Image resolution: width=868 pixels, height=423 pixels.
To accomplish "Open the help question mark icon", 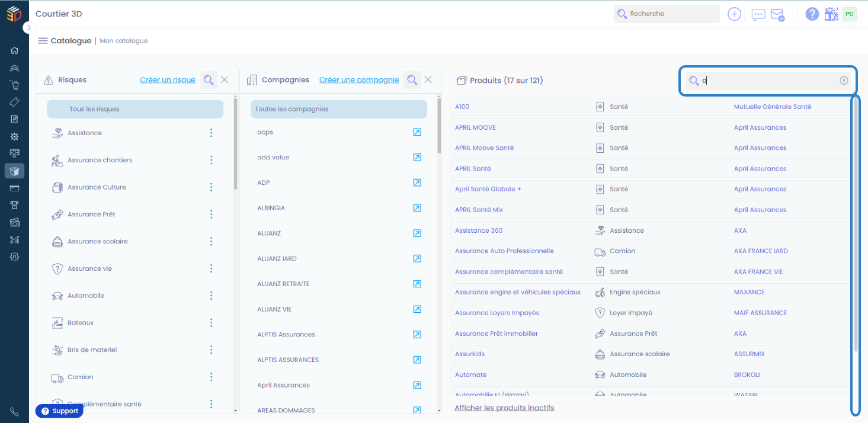I will (x=812, y=14).
